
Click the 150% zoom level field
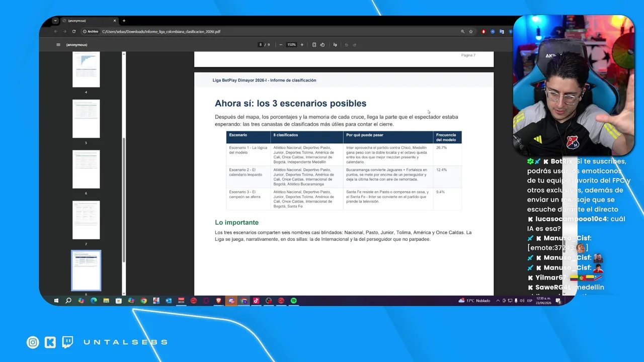(291, 45)
